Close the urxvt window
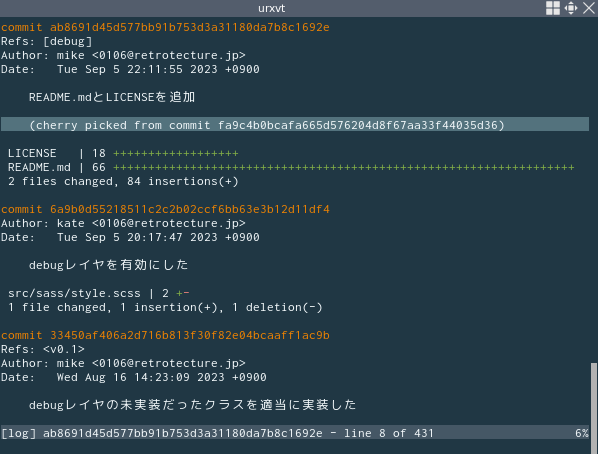 (589, 8)
